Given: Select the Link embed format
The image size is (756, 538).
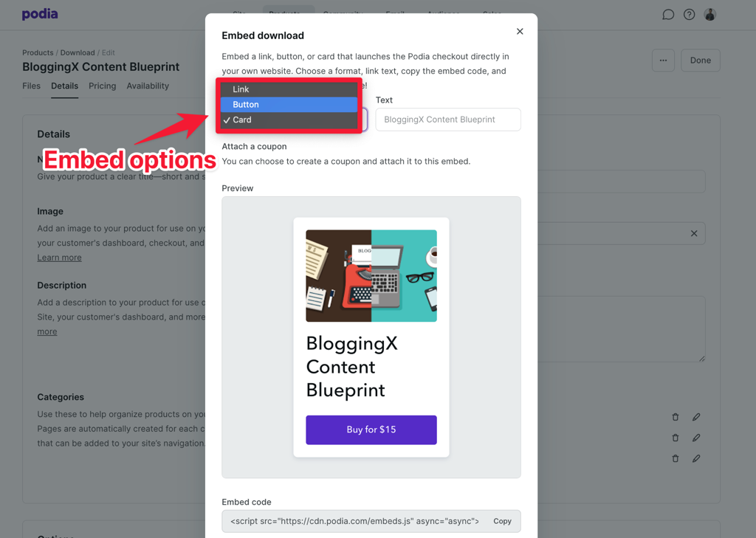Looking at the screenshot, I should click(x=288, y=89).
